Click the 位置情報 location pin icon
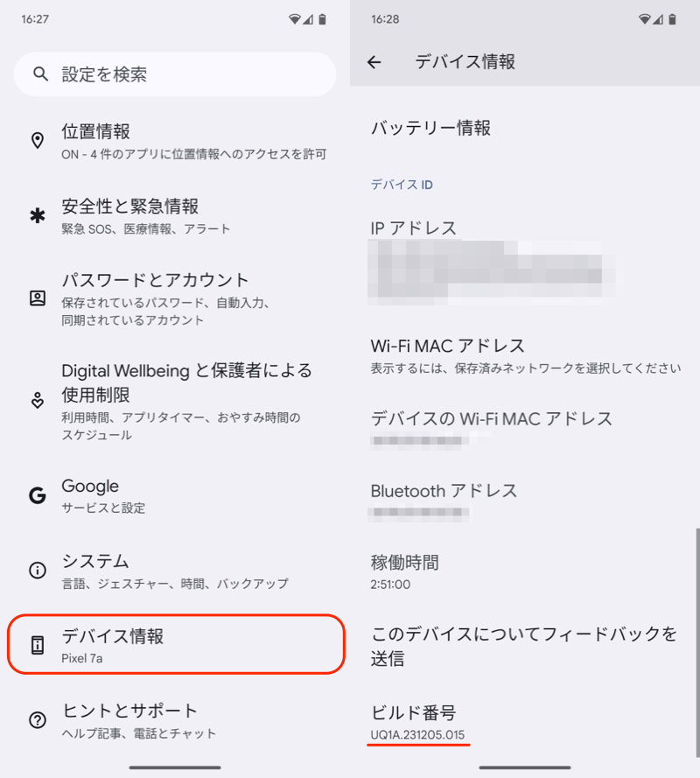The width and height of the screenshot is (700, 778). [x=38, y=141]
